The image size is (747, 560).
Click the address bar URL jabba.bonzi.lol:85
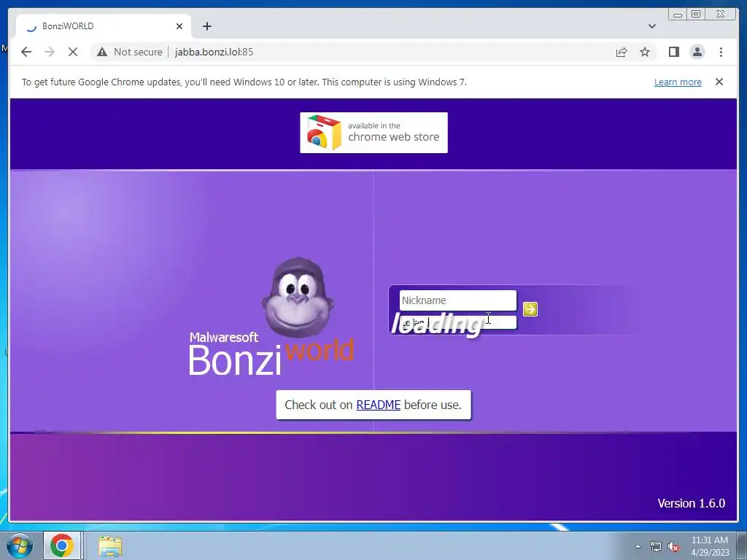[214, 52]
